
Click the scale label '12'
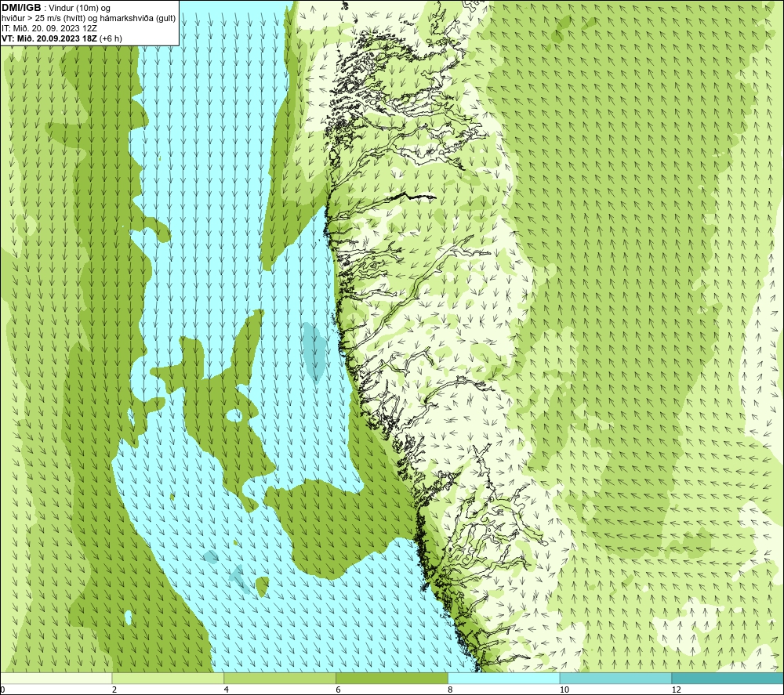tap(677, 690)
